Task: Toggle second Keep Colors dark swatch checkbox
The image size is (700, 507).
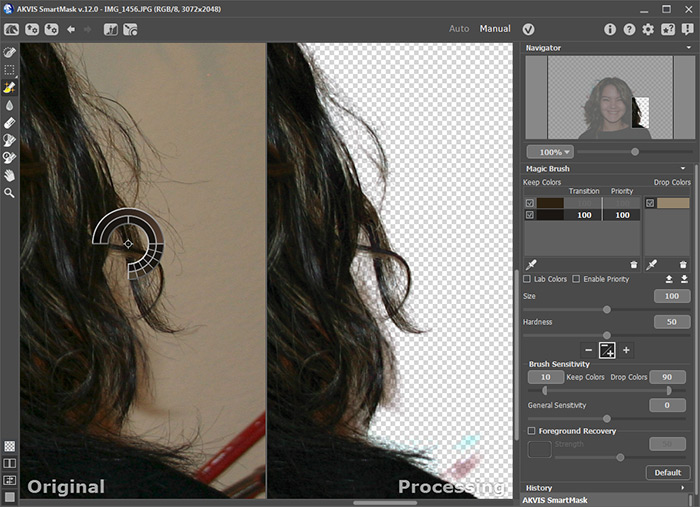Action: click(529, 215)
